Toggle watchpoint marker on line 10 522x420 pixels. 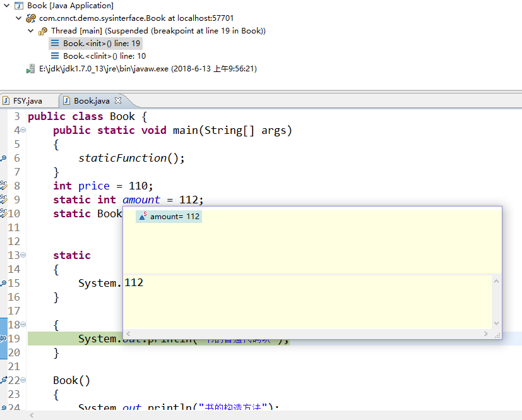(3, 213)
